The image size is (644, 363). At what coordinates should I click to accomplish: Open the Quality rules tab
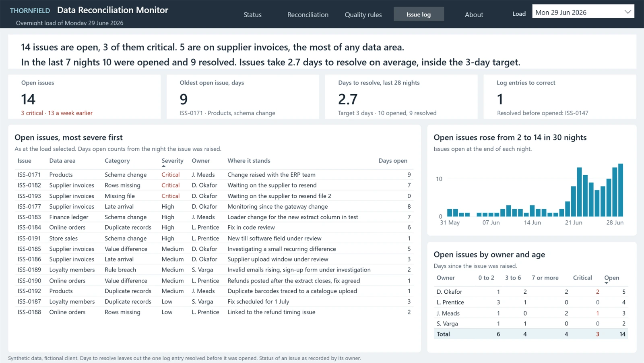point(363,15)
